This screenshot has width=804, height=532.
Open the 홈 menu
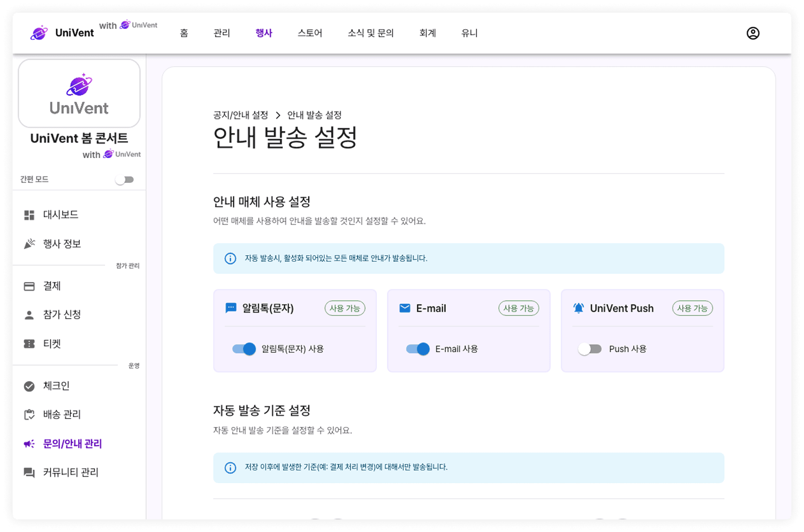click(184, 33)
